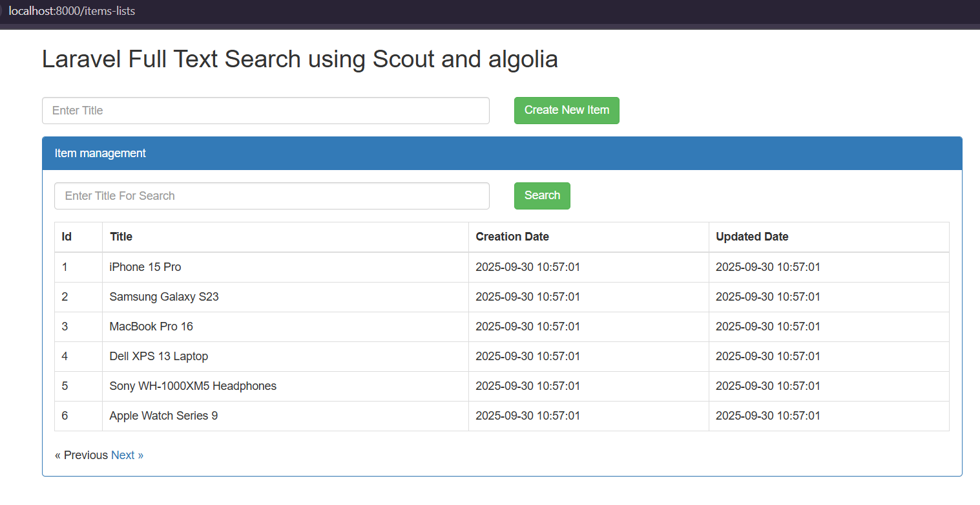Click the creation date of item 3
Screen dimensions: 980x505
click(527, 326)
